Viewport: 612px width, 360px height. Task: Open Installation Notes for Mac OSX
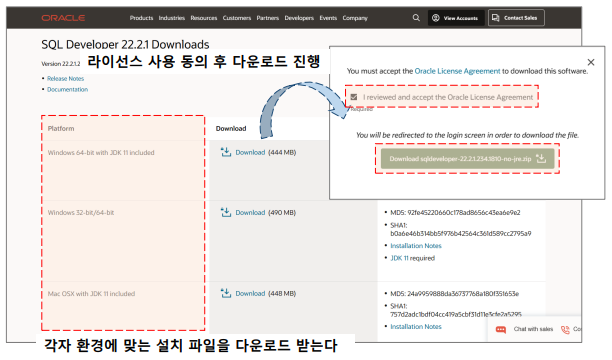[x=416, y=326]
